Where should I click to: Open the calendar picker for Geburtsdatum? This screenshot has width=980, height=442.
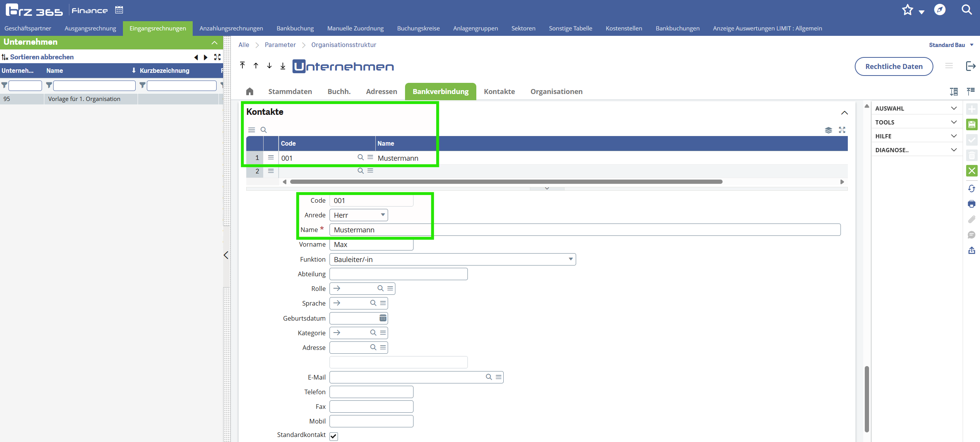point(383,318)
